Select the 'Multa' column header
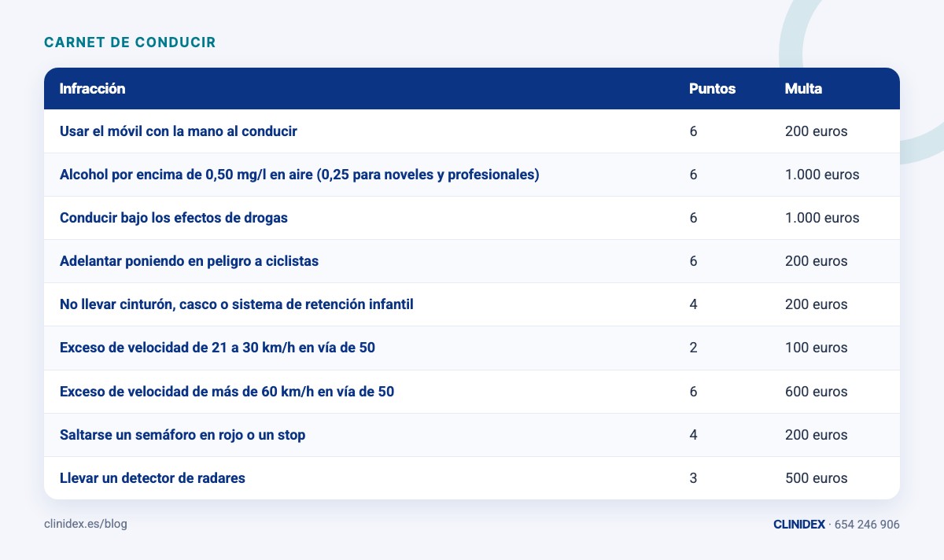 (803, 89)
